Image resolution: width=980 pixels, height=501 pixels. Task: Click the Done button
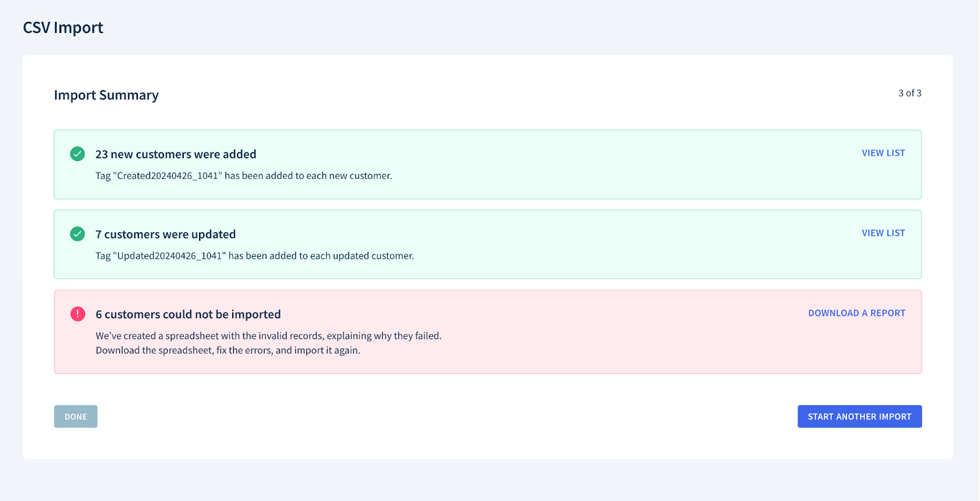[76, 416]
